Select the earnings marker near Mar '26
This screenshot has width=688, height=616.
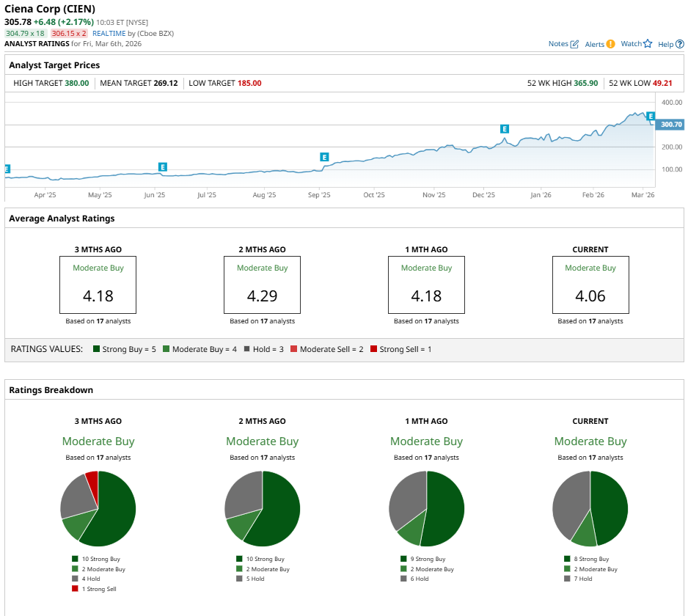point(651,117)
